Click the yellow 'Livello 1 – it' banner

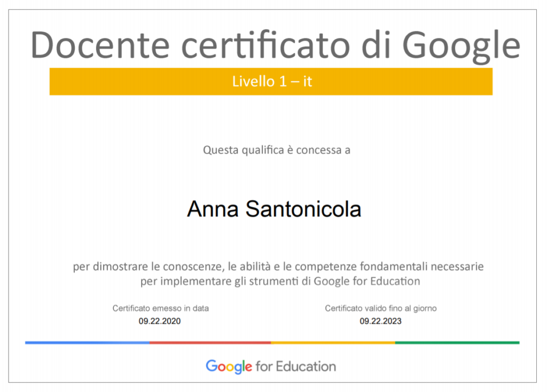pos(271,81)
